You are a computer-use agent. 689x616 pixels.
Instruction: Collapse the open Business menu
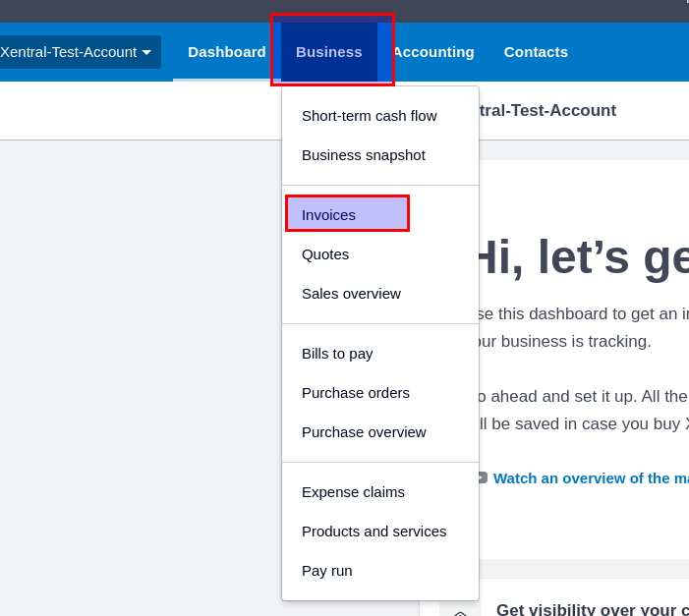pyautogui.click(x=329, y=52)
